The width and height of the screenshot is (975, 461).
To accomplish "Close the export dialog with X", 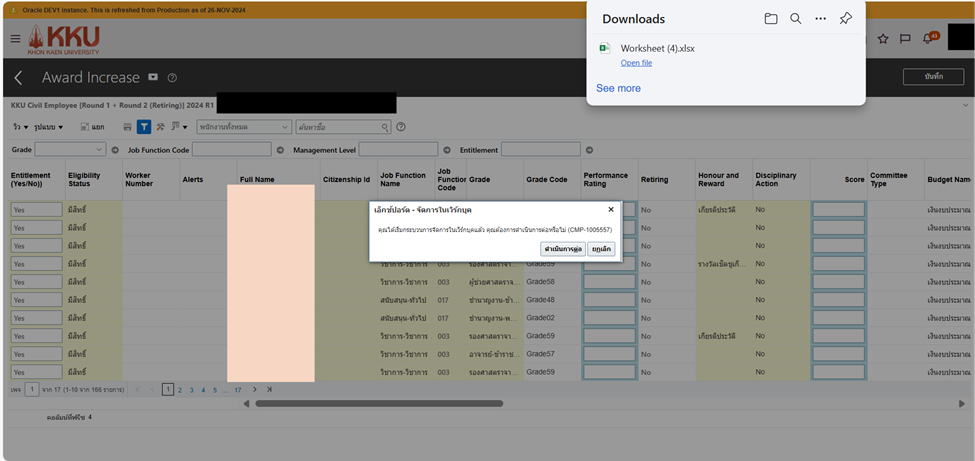I will click(x=611, y=210).
